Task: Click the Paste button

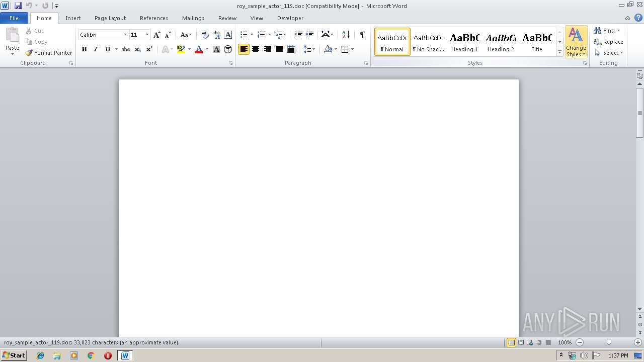Action: (12, 41)
